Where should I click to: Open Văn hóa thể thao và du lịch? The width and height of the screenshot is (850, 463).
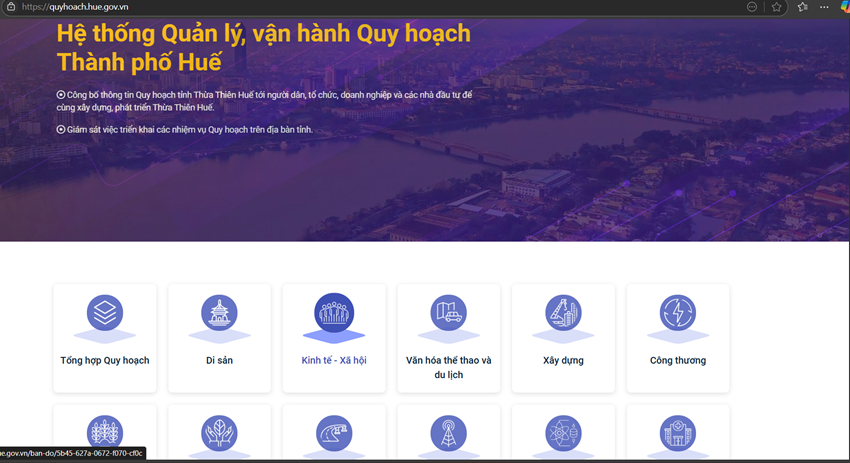(x=448, y=368)
